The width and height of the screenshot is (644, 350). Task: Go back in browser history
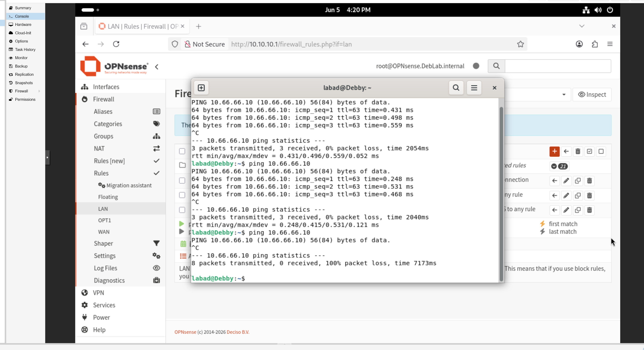pyautogui.click(x=86, y=44)
